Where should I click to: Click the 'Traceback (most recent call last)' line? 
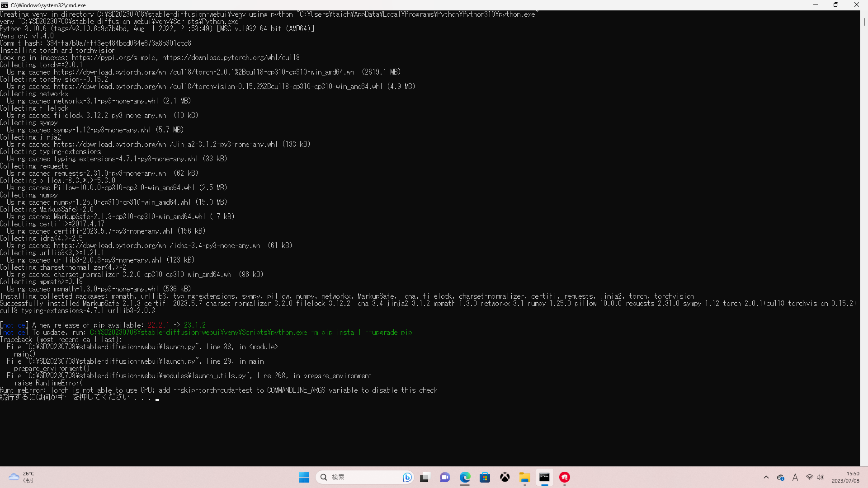click(x=61, y=339)
